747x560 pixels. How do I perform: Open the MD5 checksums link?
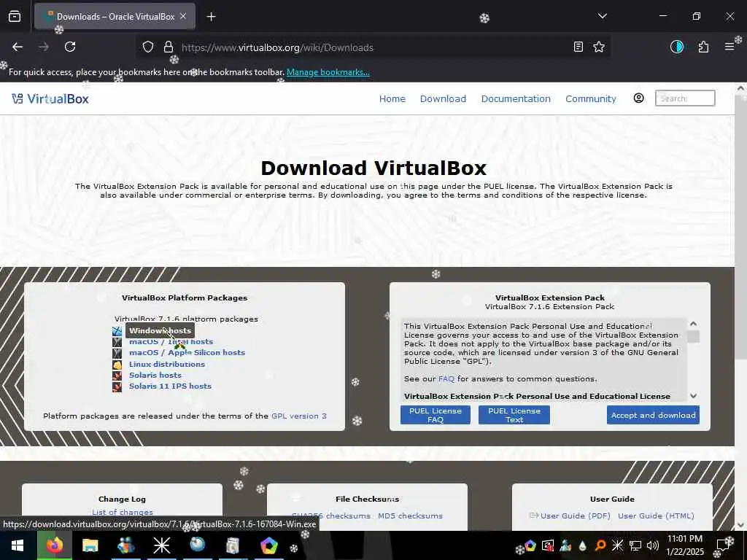pos(410,516)
